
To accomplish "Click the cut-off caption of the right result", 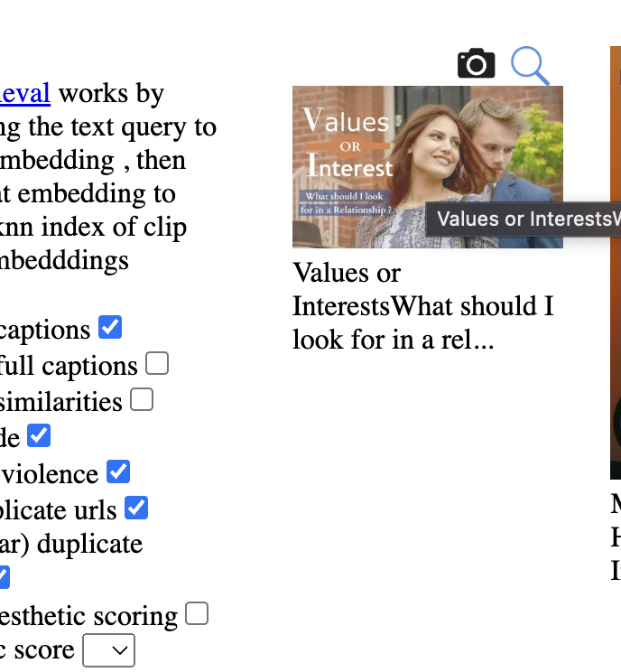I will (x=616, y=537).
